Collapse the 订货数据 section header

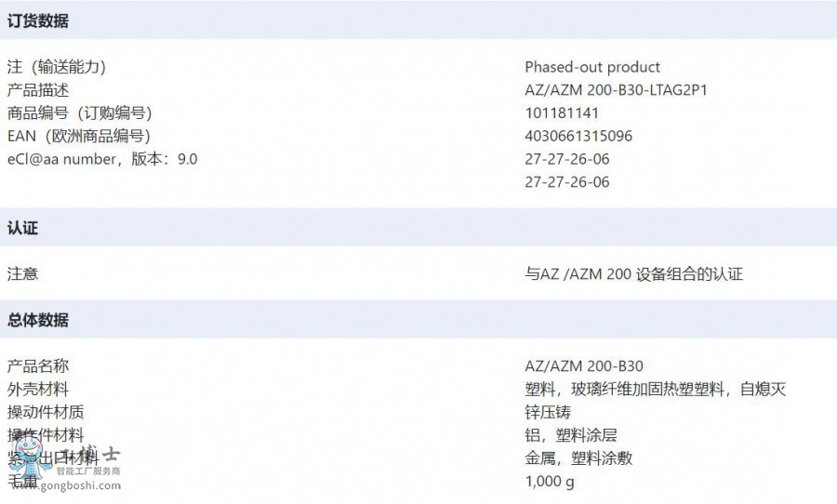pos(38,20)
